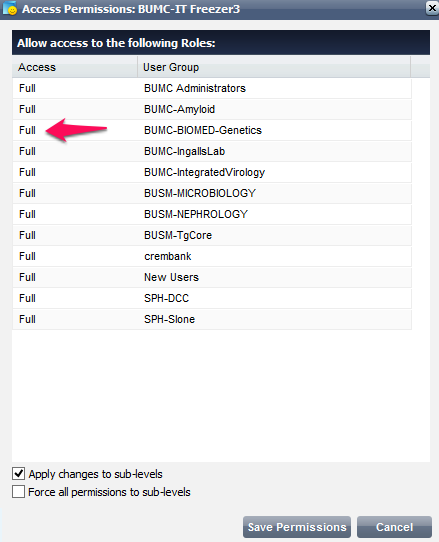This screenshot has height=542, width=439.
Task: Click Full access cell for BUSM-NEPHROLOGY
Action: point(27,214)
